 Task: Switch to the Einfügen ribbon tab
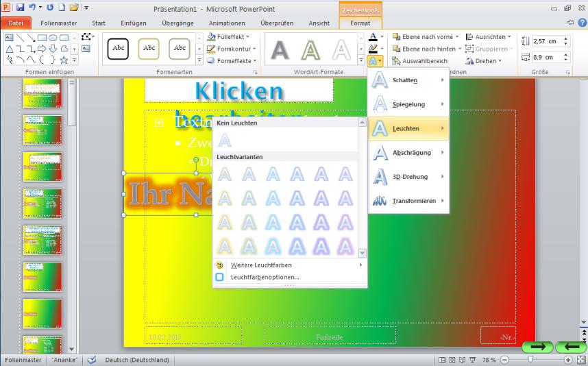[x=133, y=23]
